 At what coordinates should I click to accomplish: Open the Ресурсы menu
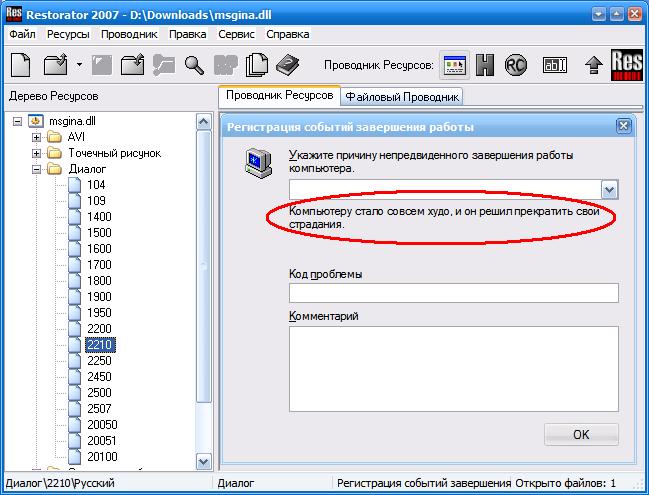[68, 34]
